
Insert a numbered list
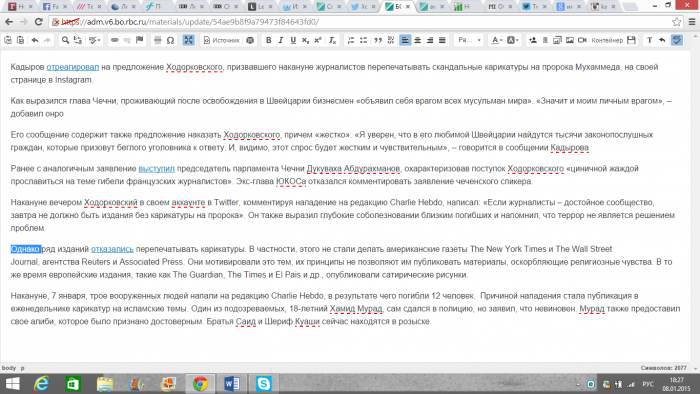[x=351, y=40]
